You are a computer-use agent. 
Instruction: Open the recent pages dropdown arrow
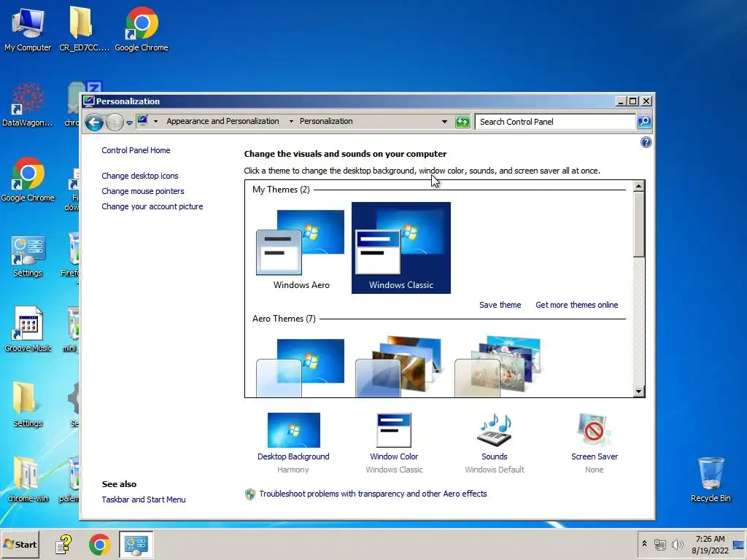129,122
